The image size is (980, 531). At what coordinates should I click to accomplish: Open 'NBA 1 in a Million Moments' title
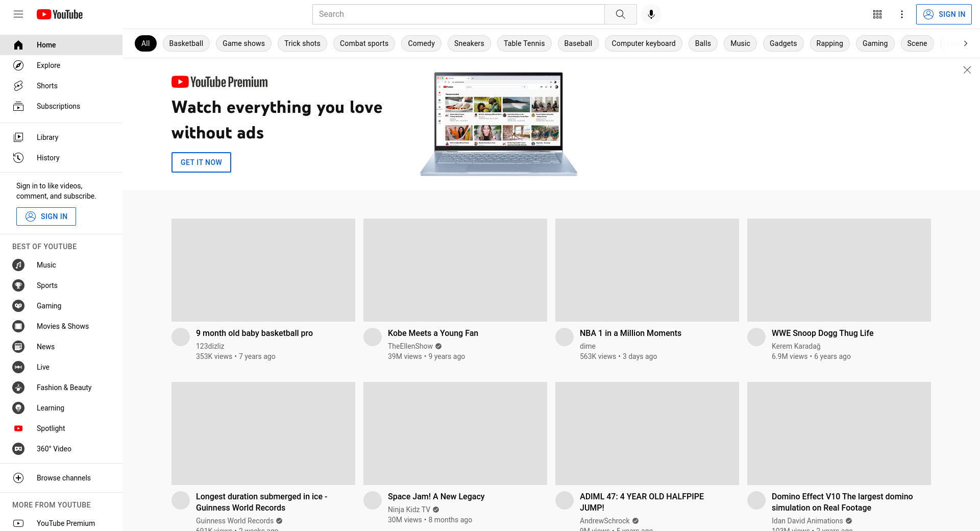[630, 333]
